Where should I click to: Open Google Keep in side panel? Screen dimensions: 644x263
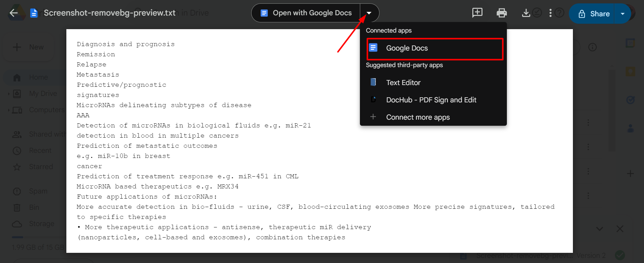[630, 72]
